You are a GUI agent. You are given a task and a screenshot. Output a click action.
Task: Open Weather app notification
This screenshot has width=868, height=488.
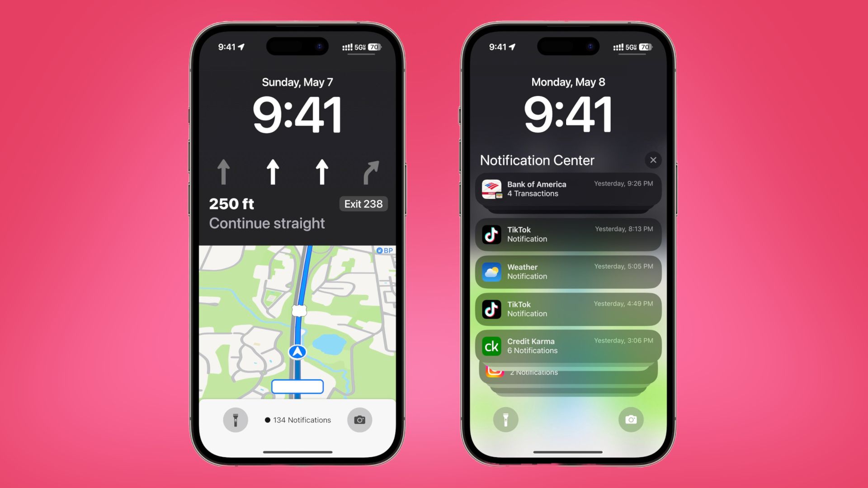click(x=568, y=271)
